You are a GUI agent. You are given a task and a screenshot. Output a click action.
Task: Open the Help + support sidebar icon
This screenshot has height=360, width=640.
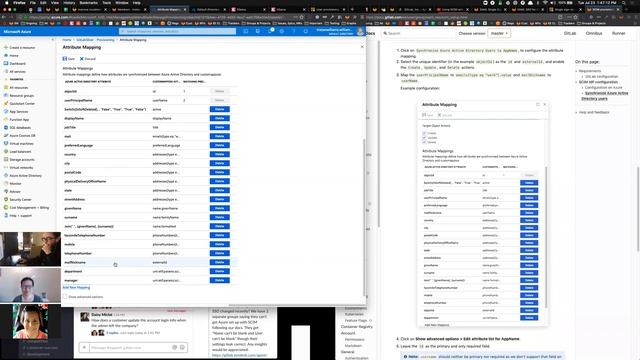tap(6, 216)
